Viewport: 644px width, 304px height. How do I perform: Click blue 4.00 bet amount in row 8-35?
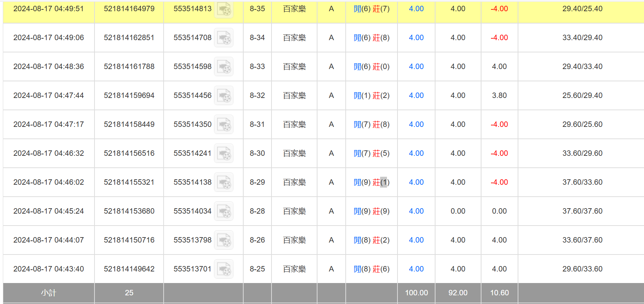pyautogui.click(x=416, y=9)
